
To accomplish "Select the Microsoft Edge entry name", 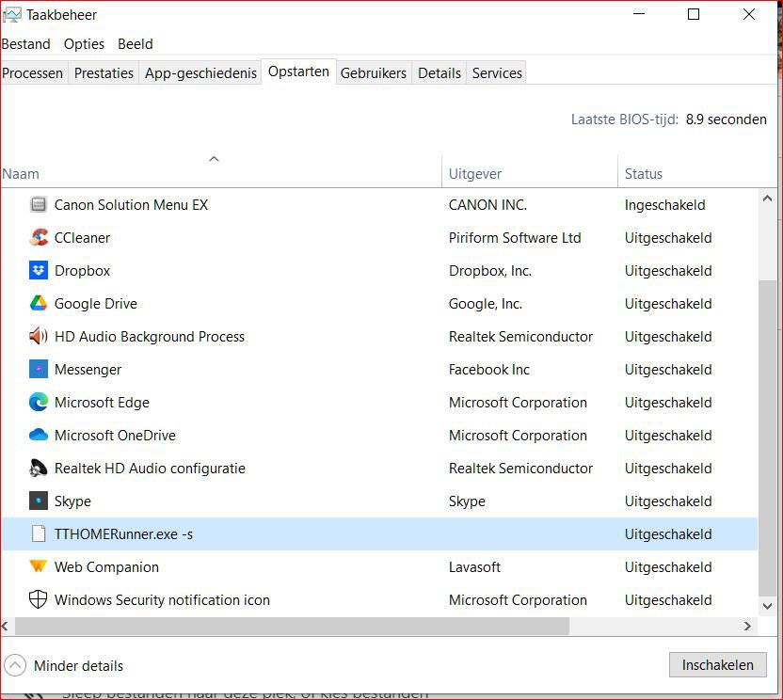I will (x=102, y=403).
